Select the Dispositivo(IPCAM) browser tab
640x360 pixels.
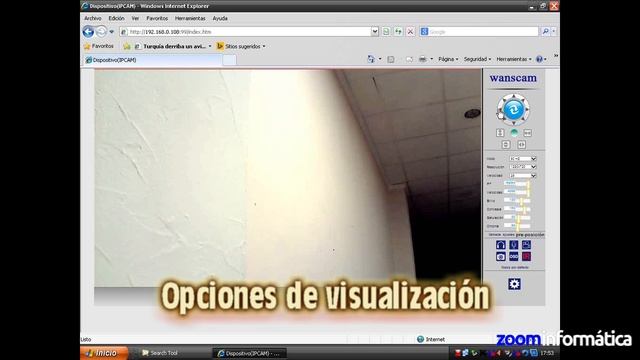153,60
